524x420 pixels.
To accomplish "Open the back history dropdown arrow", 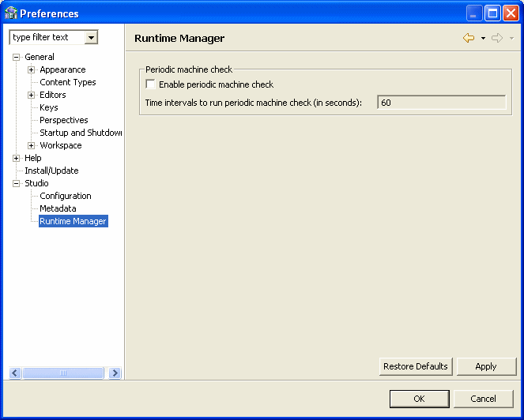I will tap(483, 38).
